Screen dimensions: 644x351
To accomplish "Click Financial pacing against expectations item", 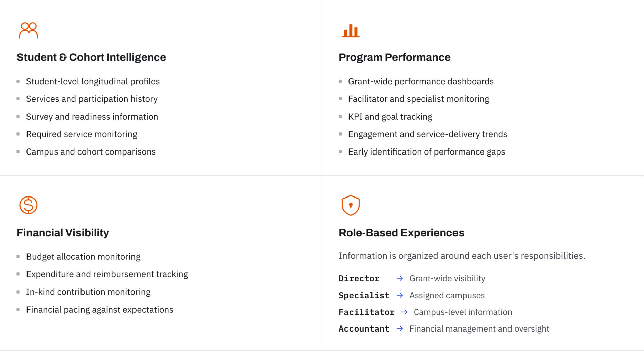I will point(100,310).
